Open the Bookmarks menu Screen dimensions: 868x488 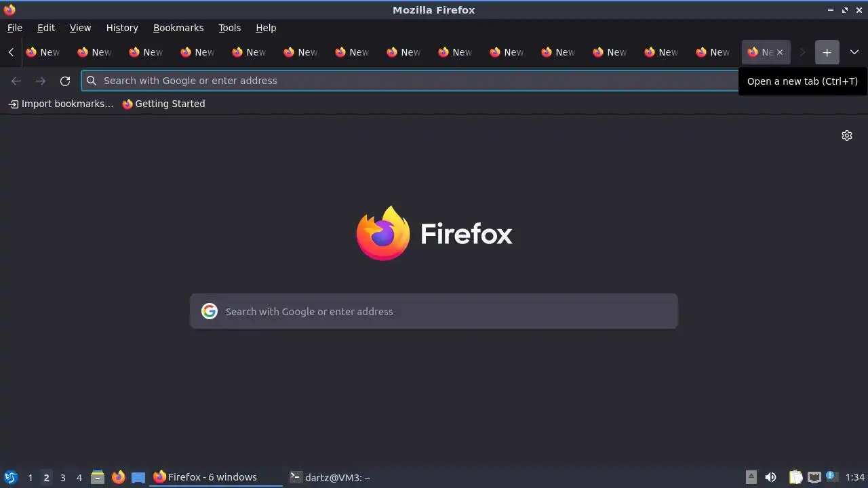178,28
